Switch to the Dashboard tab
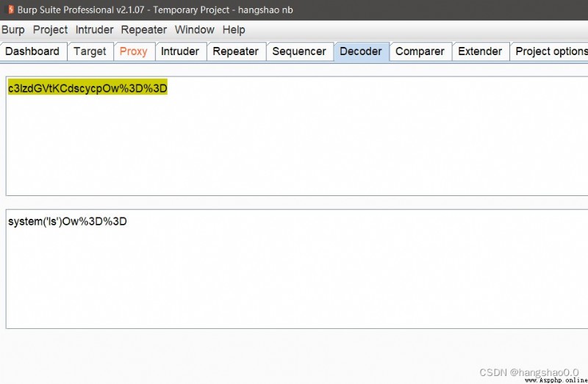 click(33, 51)
